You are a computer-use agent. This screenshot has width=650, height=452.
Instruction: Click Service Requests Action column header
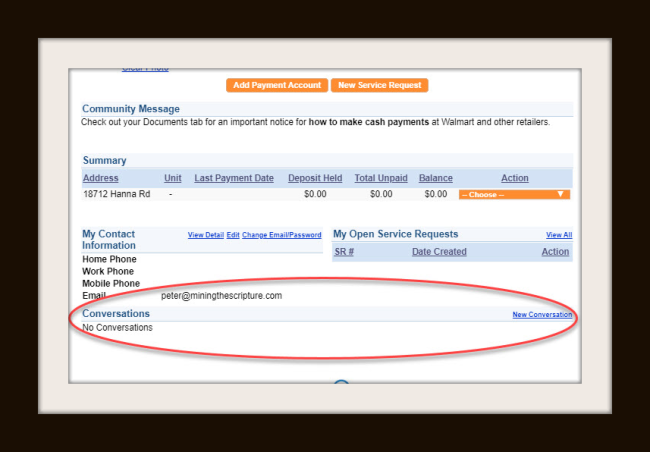tap(555, 252)
